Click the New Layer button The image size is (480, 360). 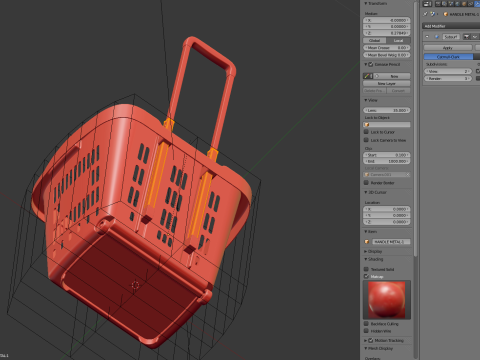(x=387, y=83)
